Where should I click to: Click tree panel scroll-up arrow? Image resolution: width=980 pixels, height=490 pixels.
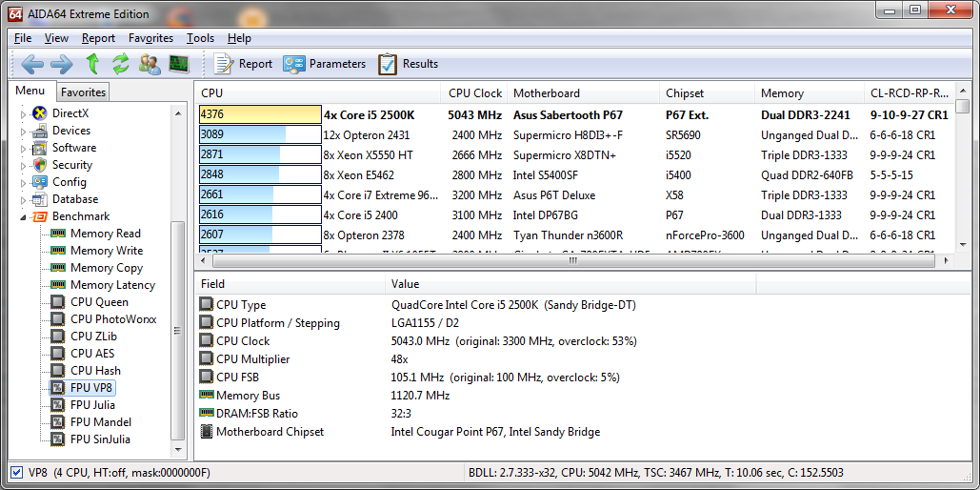click(178, 113)
